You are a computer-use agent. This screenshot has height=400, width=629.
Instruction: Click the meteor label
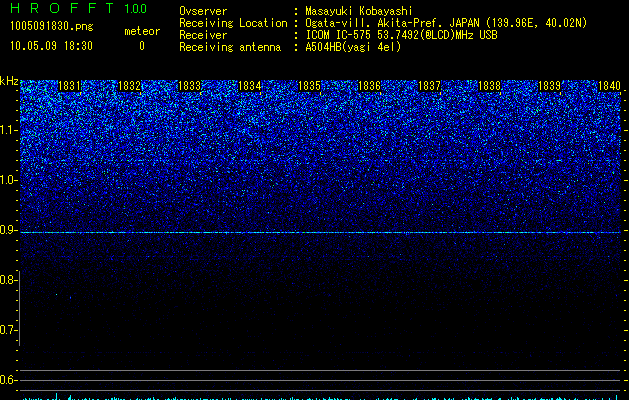pos(142,31)
